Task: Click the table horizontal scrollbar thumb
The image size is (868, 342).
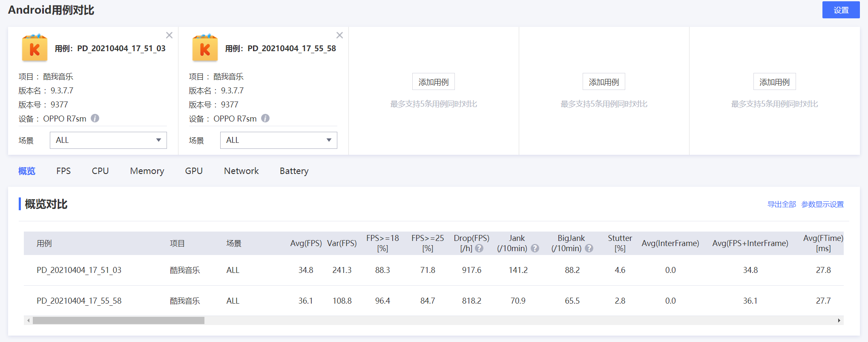Action: pos(118,320)
